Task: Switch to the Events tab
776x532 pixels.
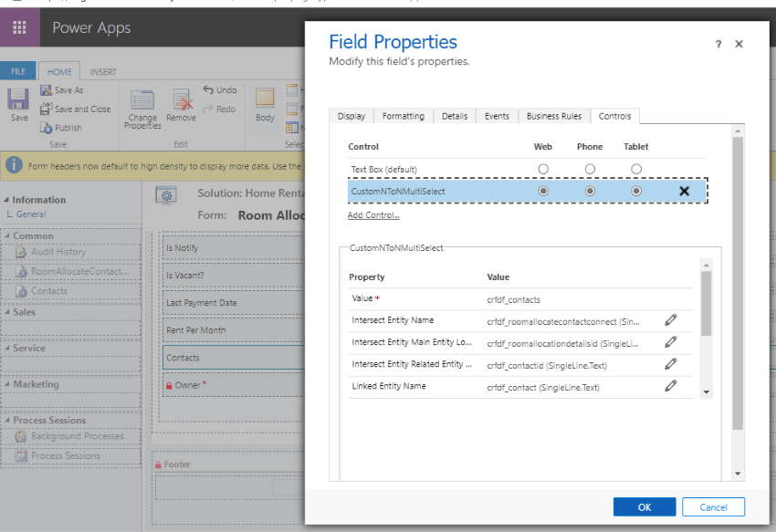Action: pyautogui.click(x=497, y=116)
